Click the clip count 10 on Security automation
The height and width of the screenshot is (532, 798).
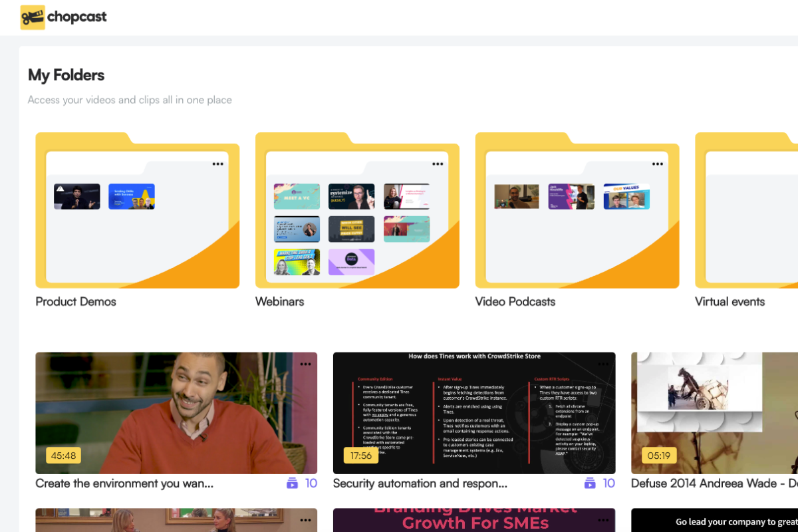(609, 483)
